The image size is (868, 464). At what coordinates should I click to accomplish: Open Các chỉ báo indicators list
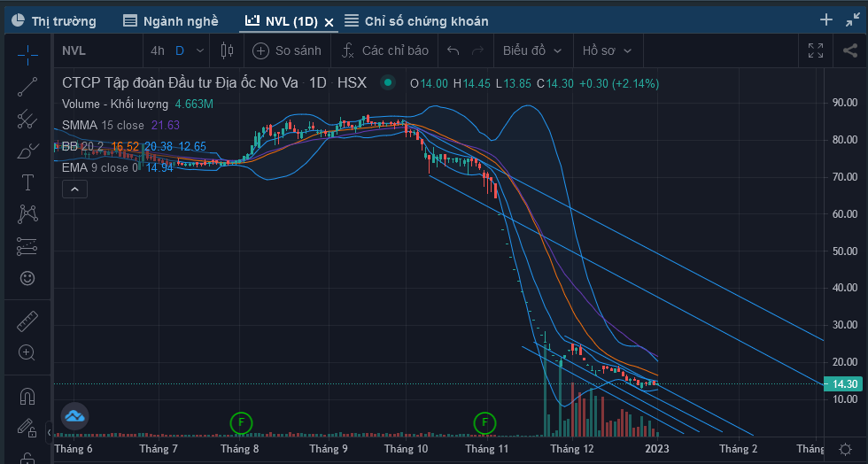pyautogui.click(x=385, y=51)
